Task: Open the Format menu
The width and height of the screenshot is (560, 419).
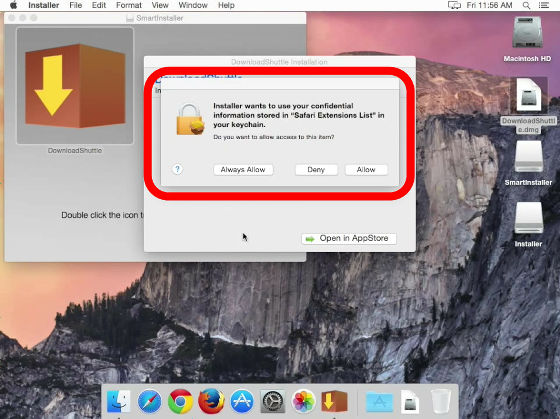Action: [129, 5]
